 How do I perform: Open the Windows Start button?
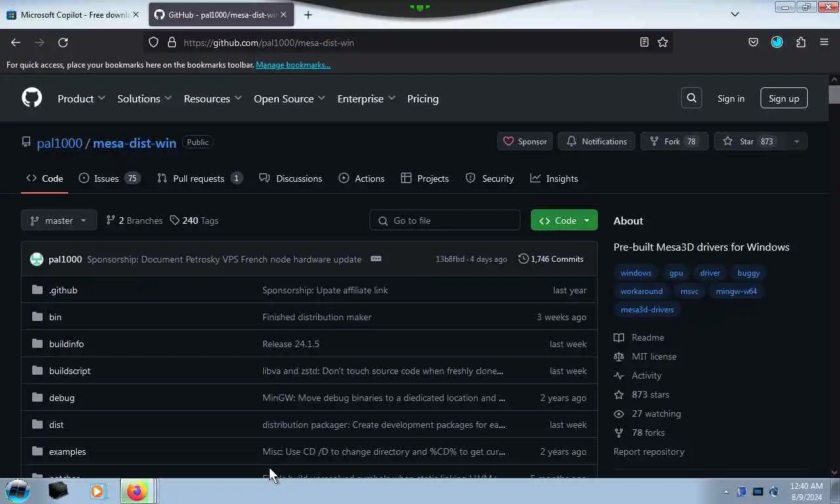point(18,491)
